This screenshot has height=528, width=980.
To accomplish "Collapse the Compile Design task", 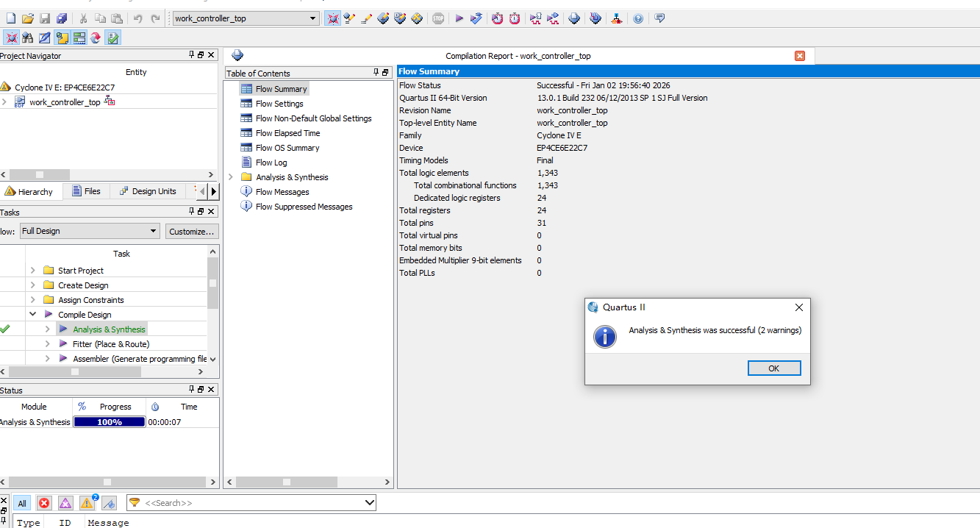I will 33,315.
